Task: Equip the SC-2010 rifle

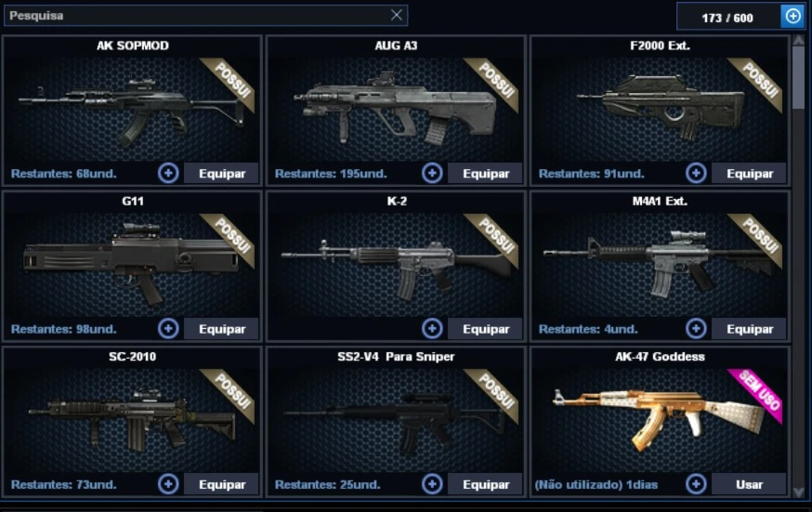Action: [x=222, y=484]
